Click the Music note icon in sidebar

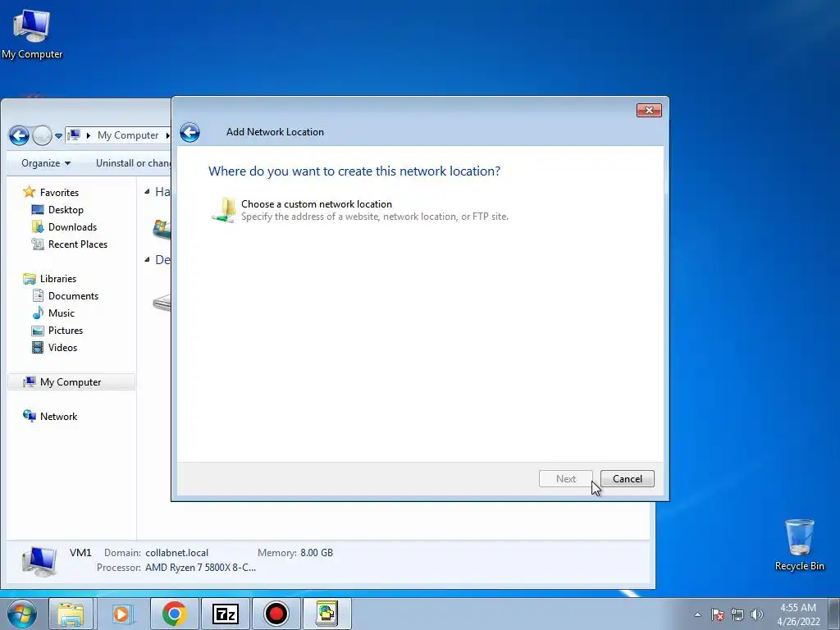tap(38, 313)
